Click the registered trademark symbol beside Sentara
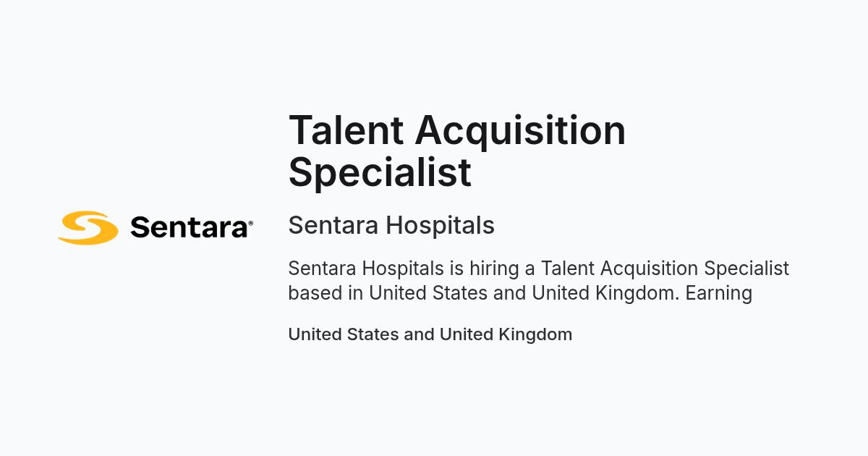This screenshot has height=456, width=868. click(250, 224)
